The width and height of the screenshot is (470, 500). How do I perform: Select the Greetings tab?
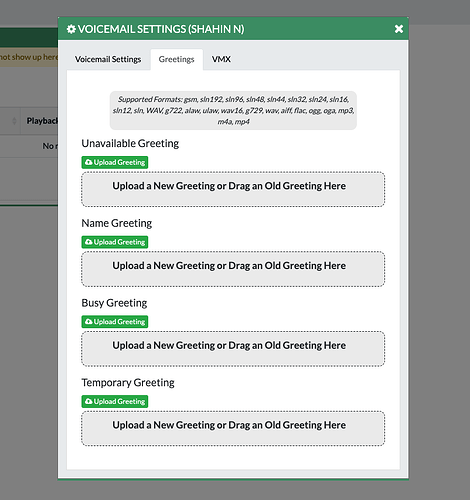point(177,59)
